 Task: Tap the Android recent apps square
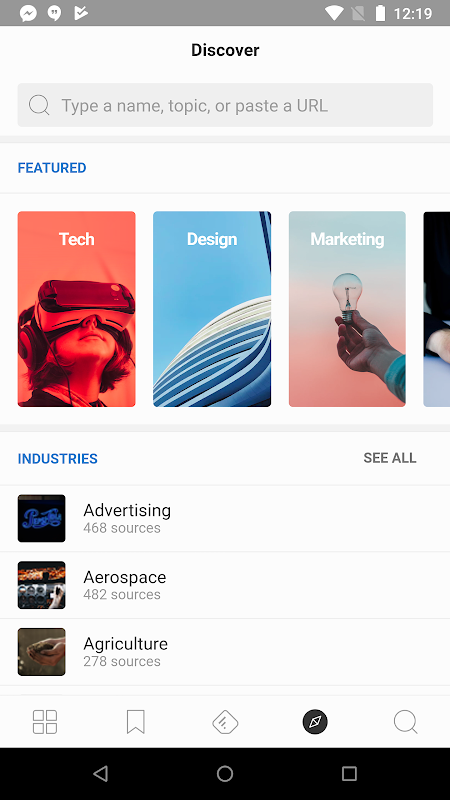[349, 773]
